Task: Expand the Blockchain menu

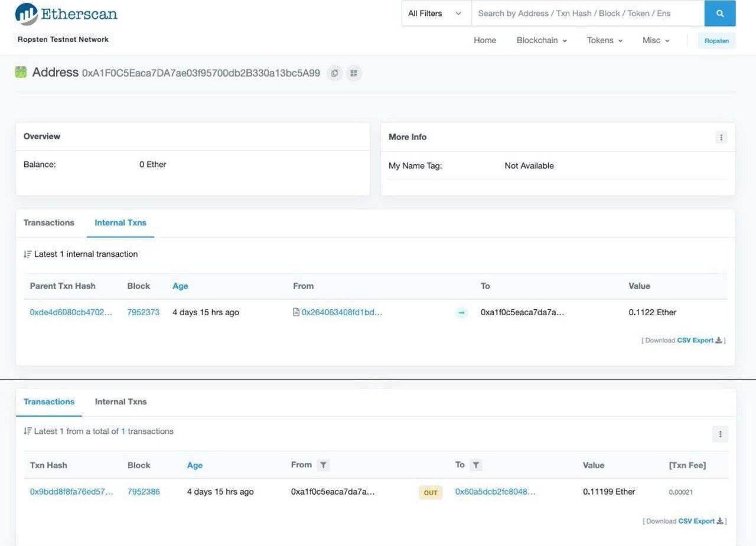Action: [x=541, y=40]
